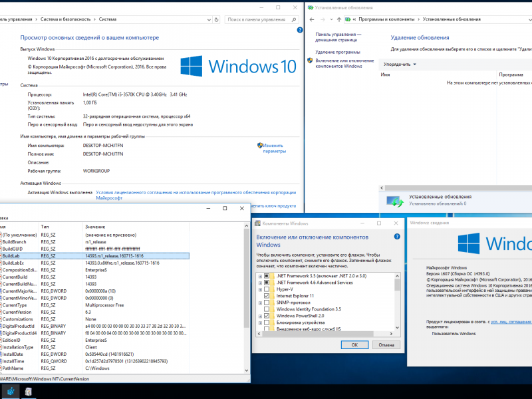Expand the .NET Framework 3.5 tree node

point(260,276)
